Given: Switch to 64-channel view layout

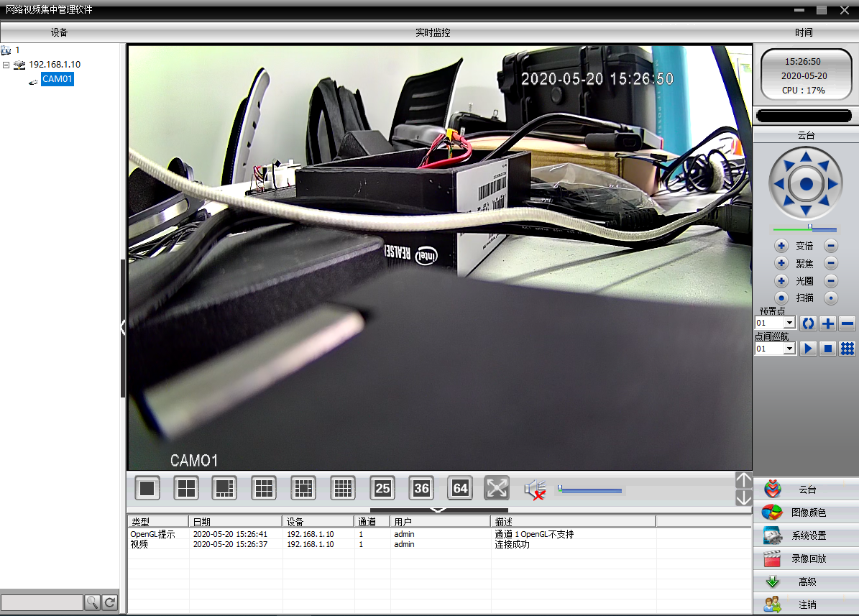Looking at the screenshot, I should 460,488.
